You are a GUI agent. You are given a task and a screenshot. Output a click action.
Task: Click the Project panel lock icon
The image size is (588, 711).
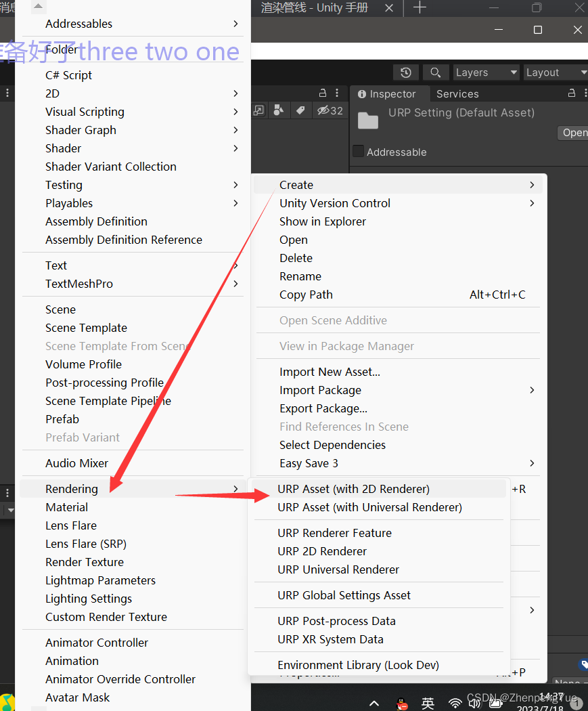(x=323, y=93)
